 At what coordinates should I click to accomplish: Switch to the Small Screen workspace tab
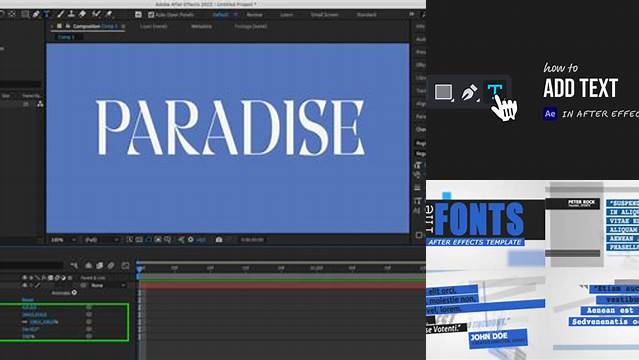[x=324, y=15]
